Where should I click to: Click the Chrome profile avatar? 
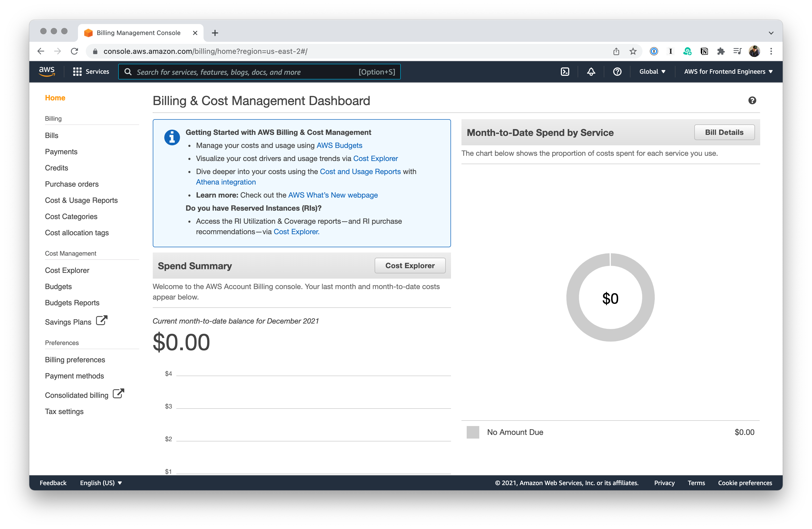point(754,51)
